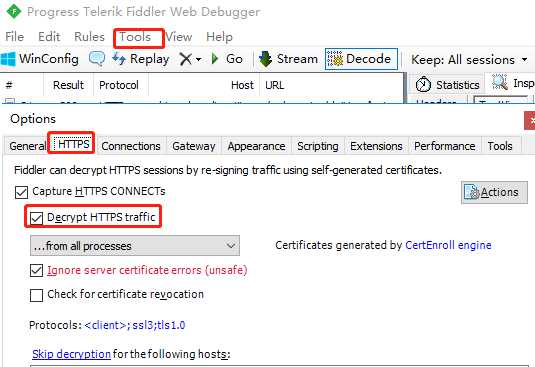Enable Check for certificate revocation
Screen dimensions: 535x367
(37, 295)
